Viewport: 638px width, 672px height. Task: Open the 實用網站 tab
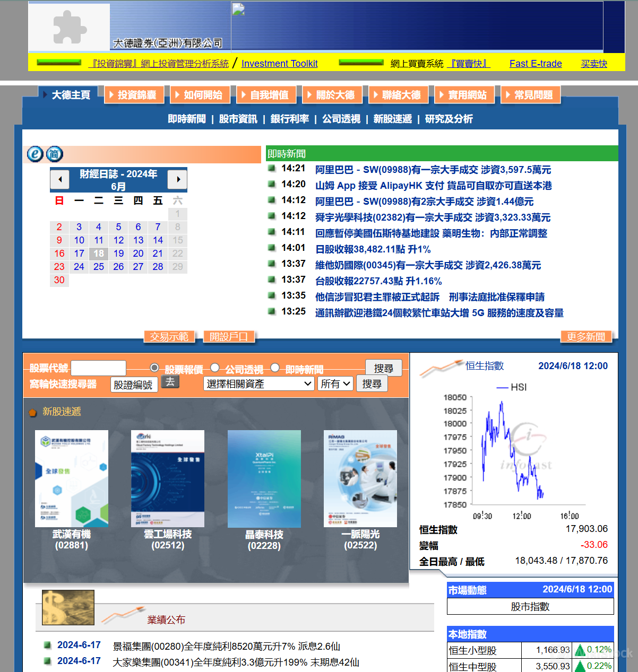click(464, 95)
